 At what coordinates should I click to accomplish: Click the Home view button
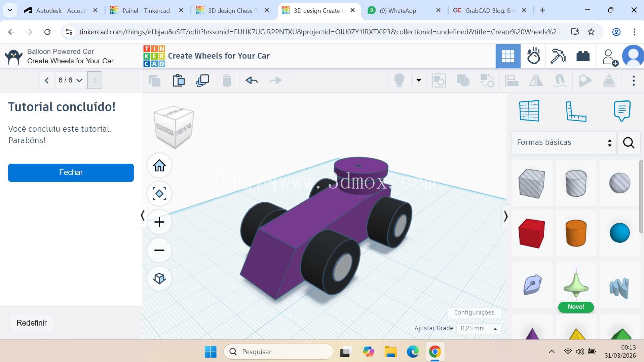tap(159, 165)
